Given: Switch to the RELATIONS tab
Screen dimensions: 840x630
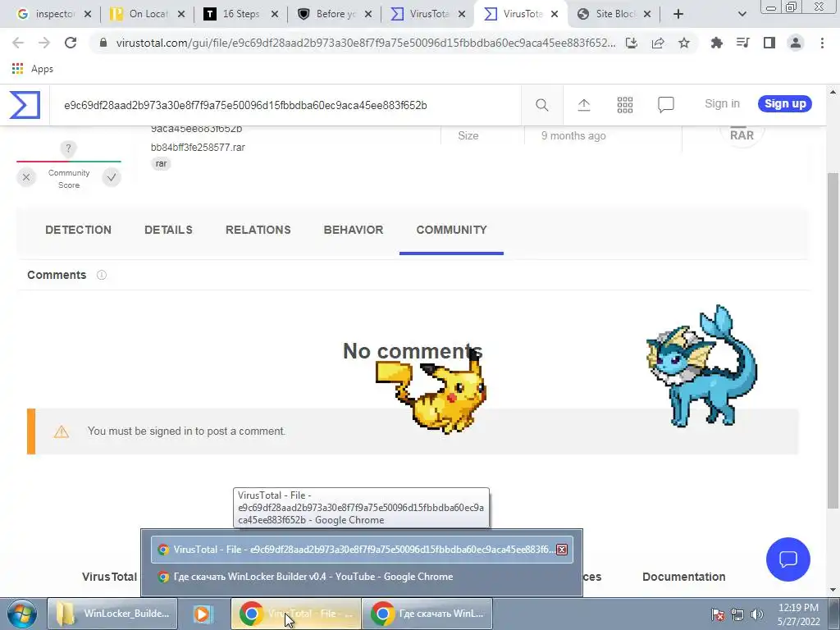Looking at the screenshot, I should [x=258, y=230].
